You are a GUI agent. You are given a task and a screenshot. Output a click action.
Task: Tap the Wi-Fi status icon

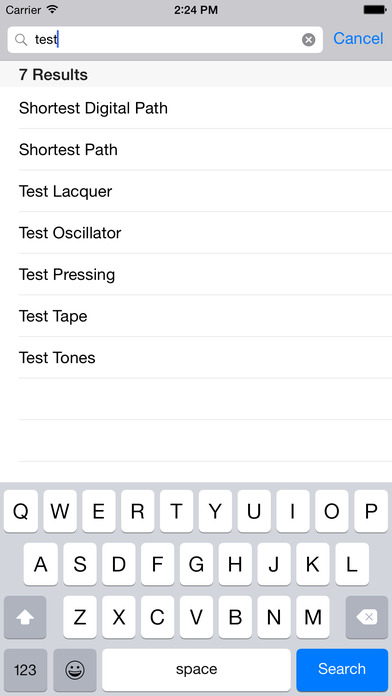click(52, 9)
